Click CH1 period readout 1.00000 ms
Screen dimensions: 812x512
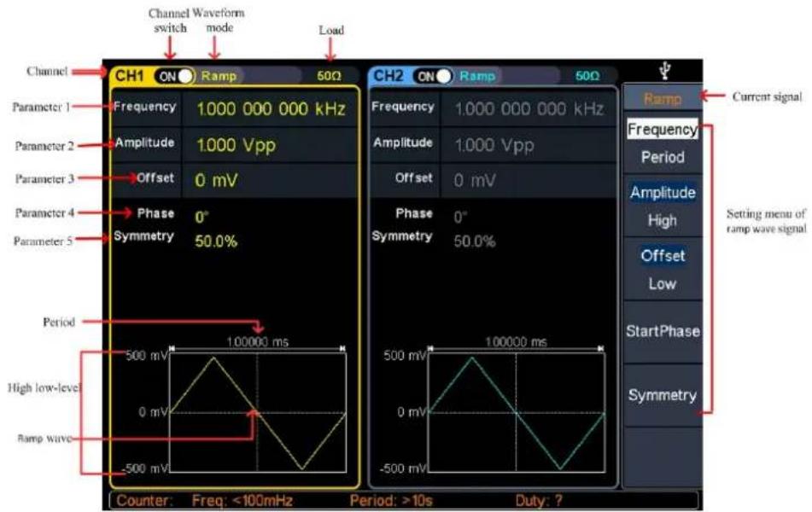tap(257, 341)
